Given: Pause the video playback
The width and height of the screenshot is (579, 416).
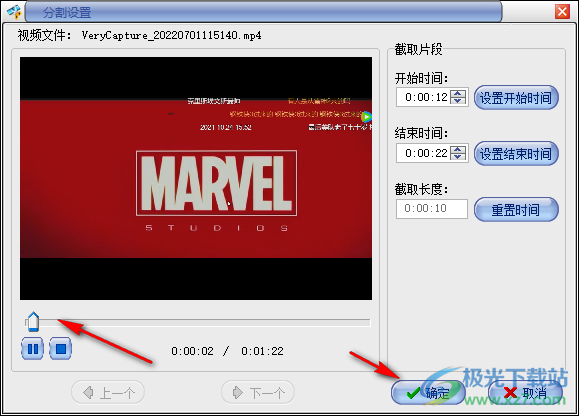Looking at the screenshot, I should coord(32,348).
